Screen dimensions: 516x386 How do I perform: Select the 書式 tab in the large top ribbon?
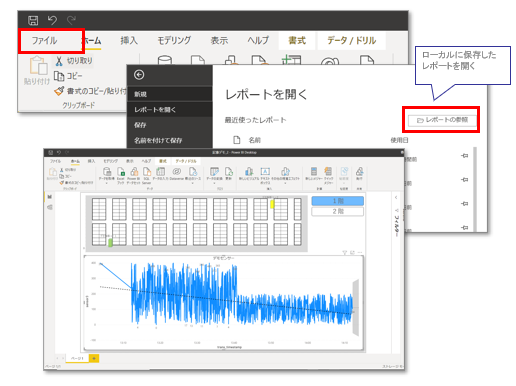[297, 41]
